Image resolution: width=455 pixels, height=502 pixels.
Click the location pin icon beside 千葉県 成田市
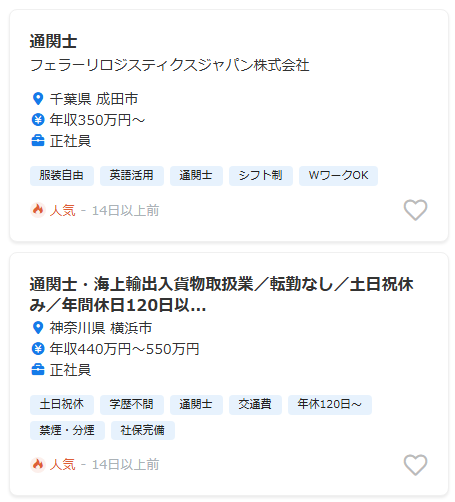pos(38,99)
